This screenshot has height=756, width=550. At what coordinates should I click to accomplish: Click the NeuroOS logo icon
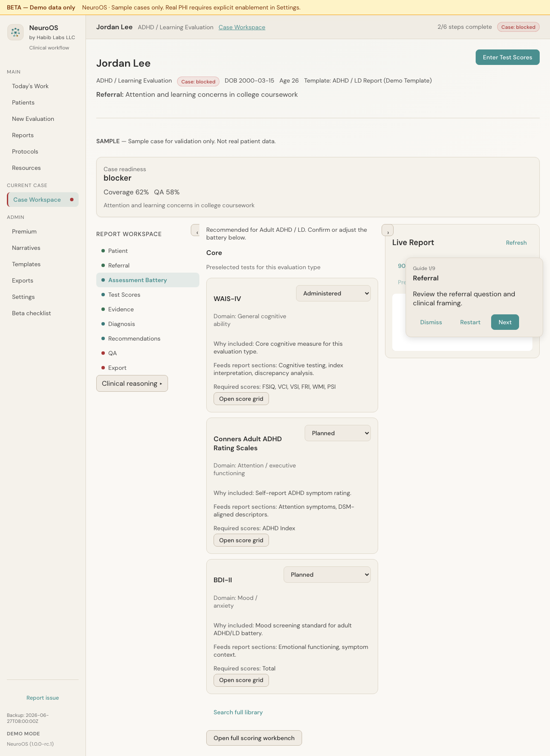(15, 32)
